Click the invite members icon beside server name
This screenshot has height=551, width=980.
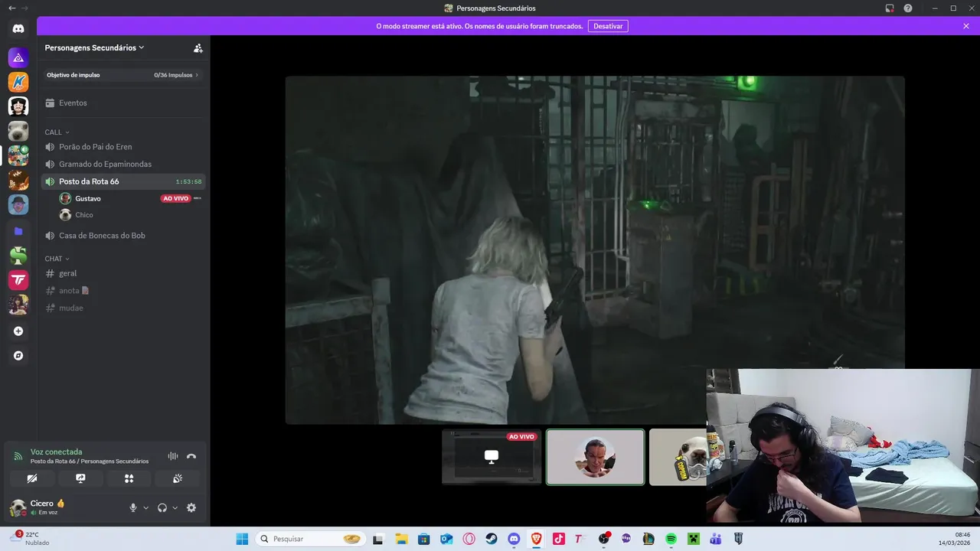point(198,47)
